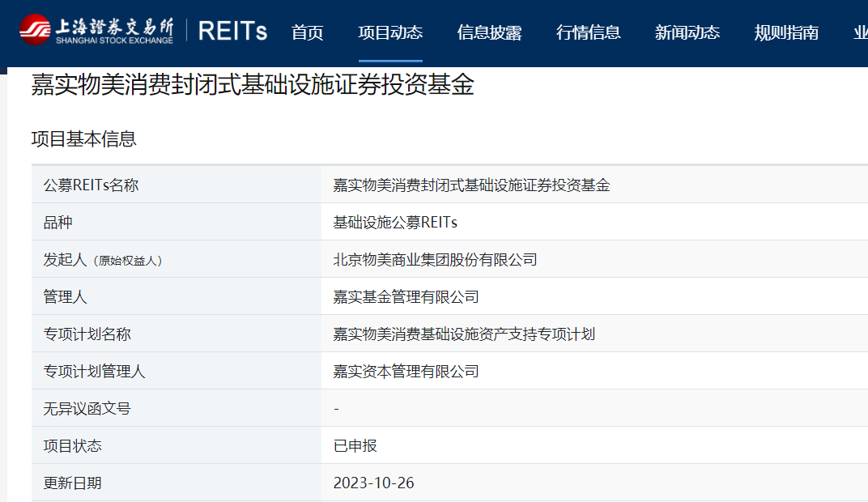The height and width of the screenshot is (502, 868).
Task: Click the page title 嘉实物美消费封闭式基础设施证券投资基金
Action: [x=253, y=85]
